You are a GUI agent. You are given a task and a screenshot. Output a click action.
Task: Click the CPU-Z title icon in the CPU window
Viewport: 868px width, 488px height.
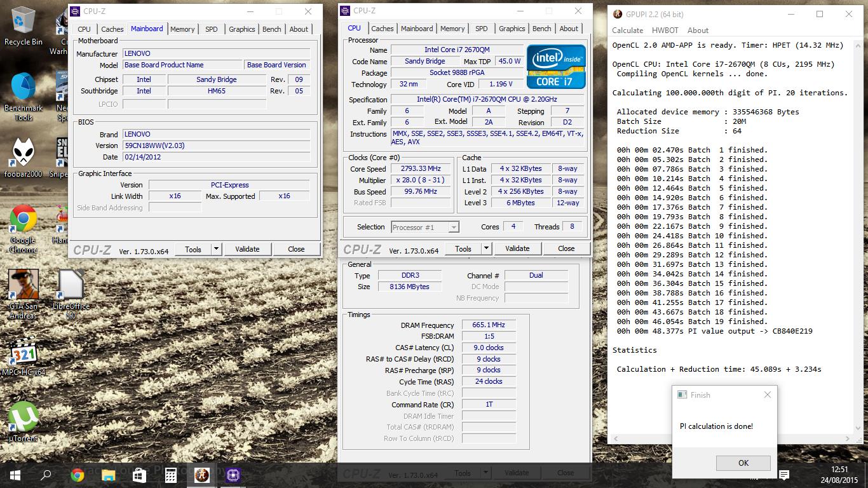coord(345,10)
